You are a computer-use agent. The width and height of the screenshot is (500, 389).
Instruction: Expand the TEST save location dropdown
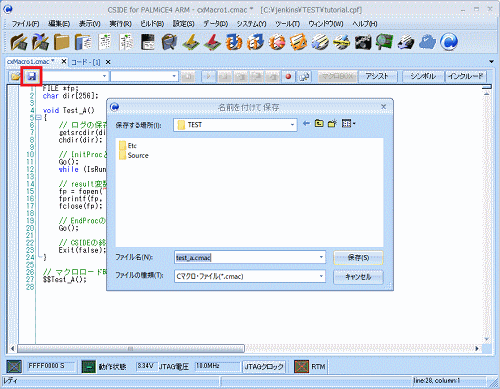292,125
